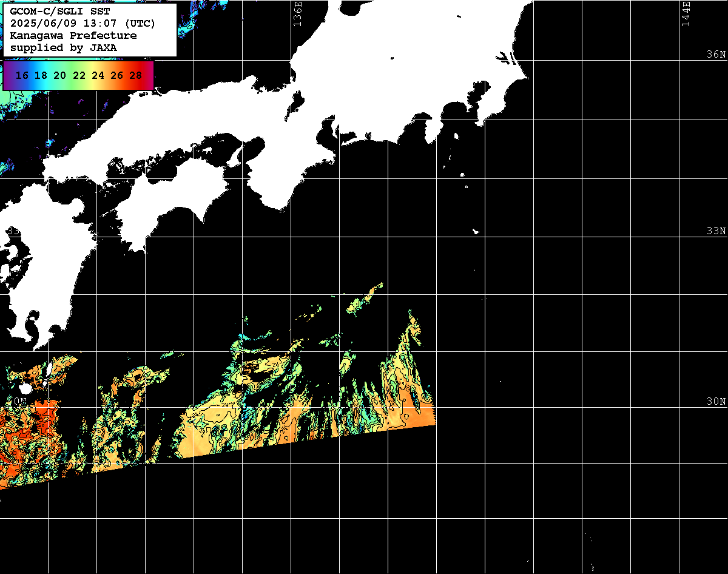Click the 144E longitude label
The height and width of the screenshot is (574, 728).
click(686, 13)
